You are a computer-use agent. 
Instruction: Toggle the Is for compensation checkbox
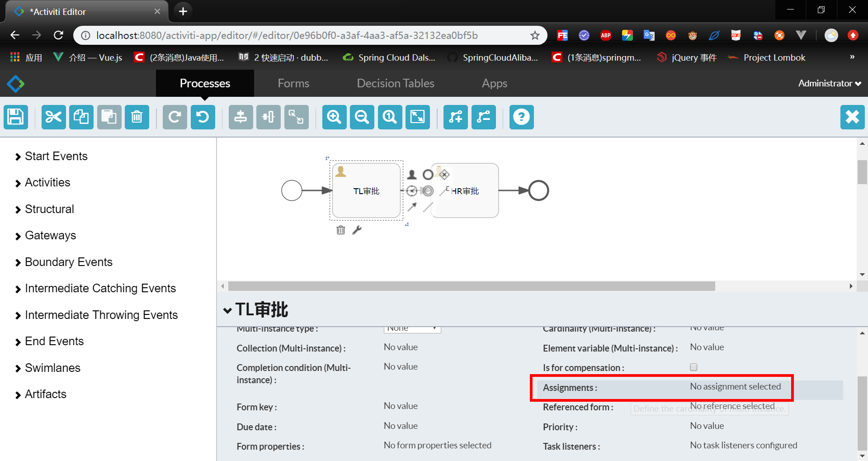tap(693, 367)
